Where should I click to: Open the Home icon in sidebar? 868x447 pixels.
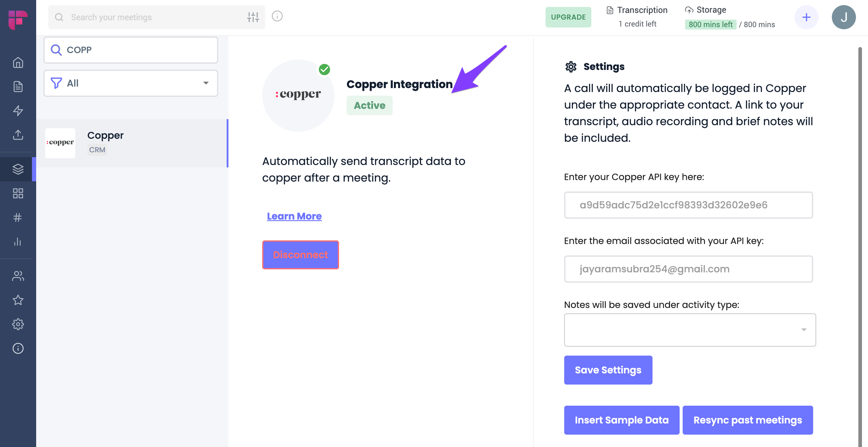18,63
